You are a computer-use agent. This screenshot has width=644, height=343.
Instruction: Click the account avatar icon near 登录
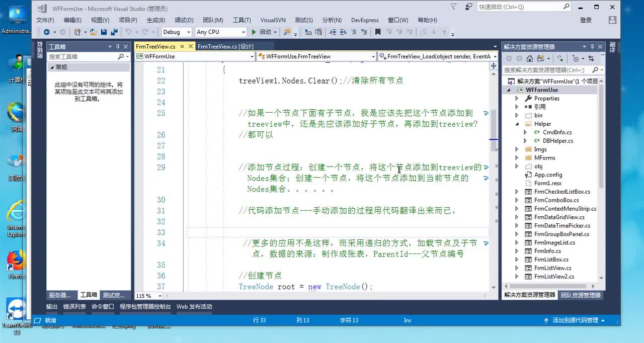tap(612, 20)
